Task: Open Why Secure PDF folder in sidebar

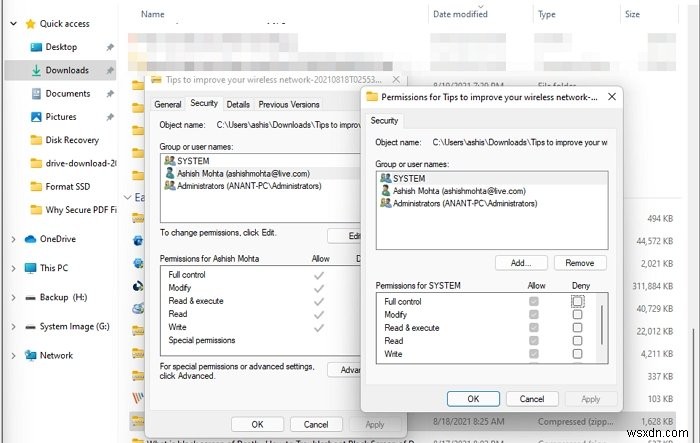Action: click(73, 209)
